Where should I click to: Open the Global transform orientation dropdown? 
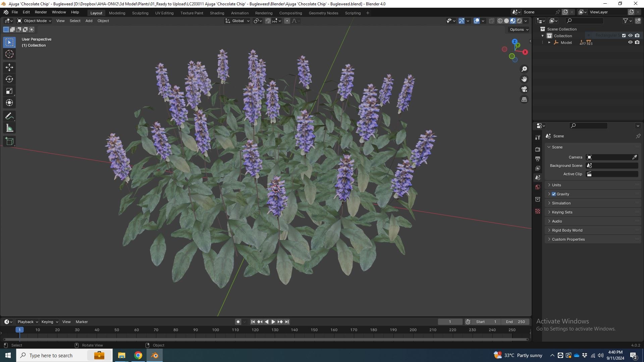237,21
